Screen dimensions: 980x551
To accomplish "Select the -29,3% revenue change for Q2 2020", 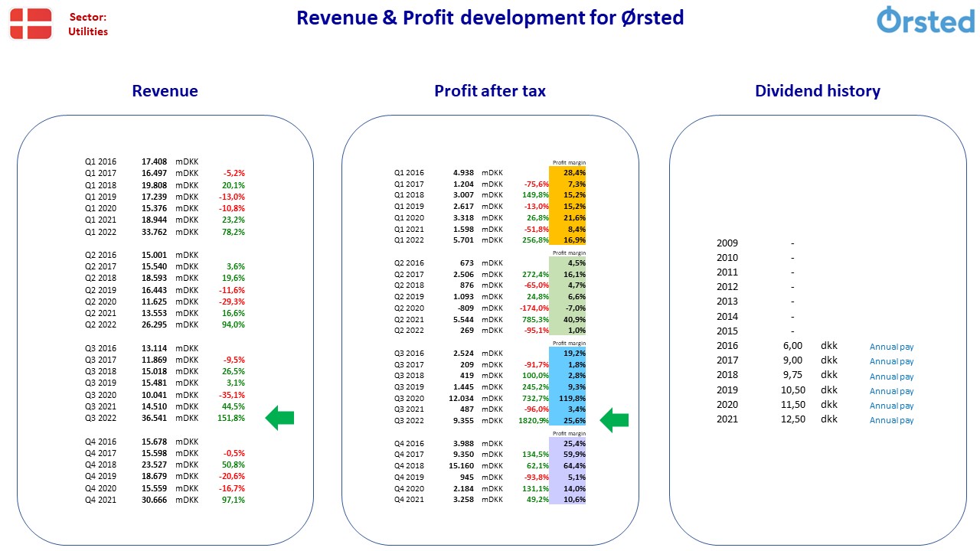I will click(x=231, y=302).
